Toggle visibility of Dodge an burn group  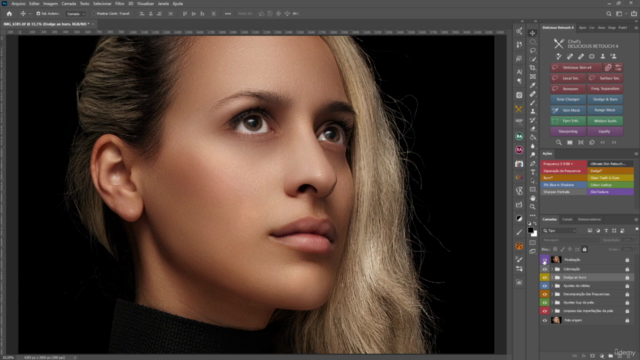[544, 278]
